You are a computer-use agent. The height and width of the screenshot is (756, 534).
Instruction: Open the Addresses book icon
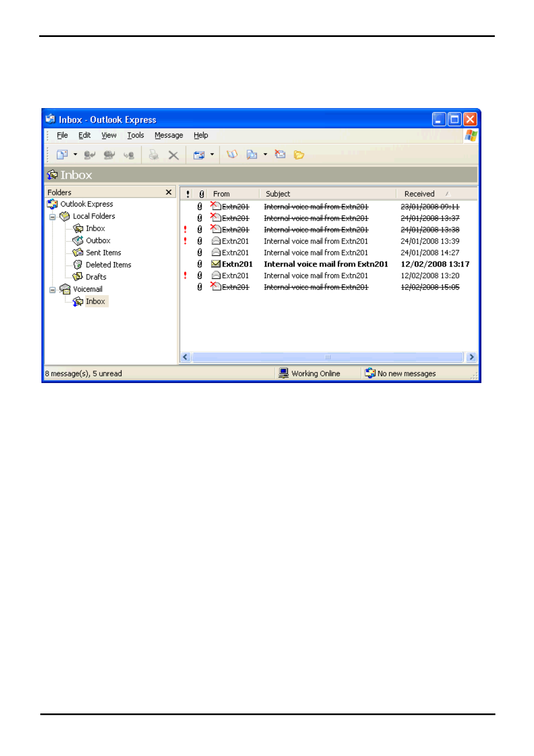click(x=232, y=155)
